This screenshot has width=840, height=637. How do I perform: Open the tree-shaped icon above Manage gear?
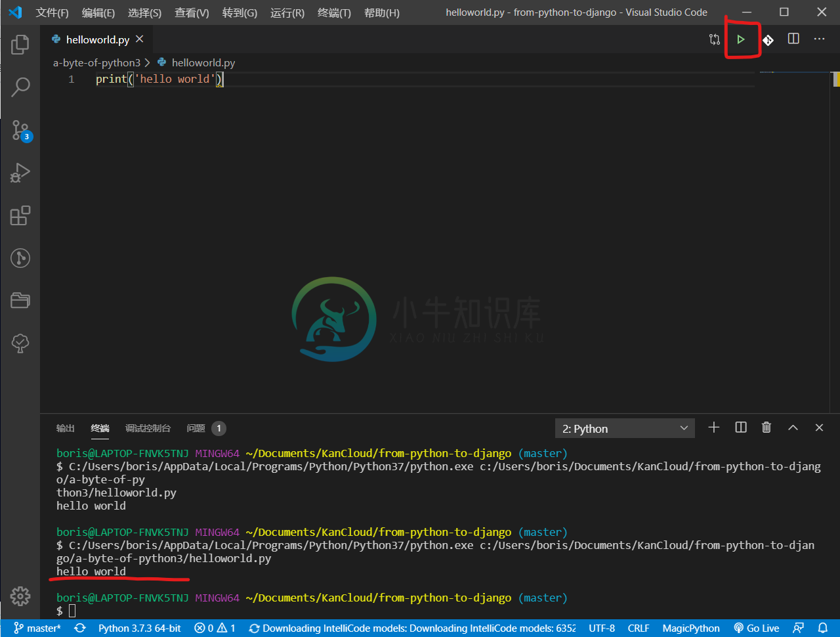tap(20, 343)
